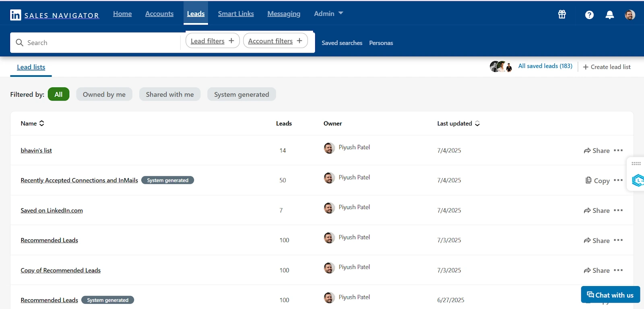Click Create lead list
This screenshot has height=309, width=644.
click(x=607, y=67)
